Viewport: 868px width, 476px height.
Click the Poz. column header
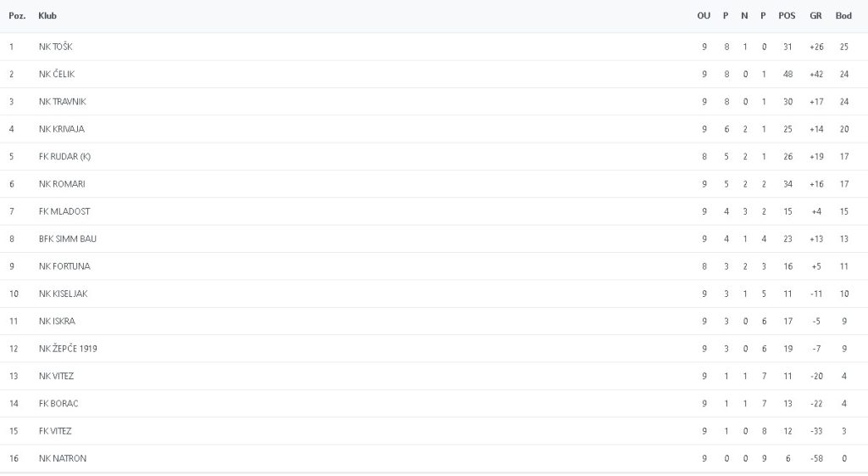tap(17, 16)
